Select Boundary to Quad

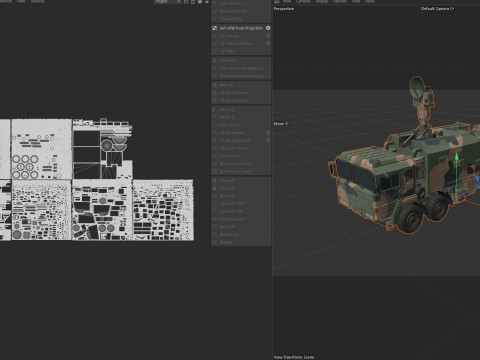241,171
